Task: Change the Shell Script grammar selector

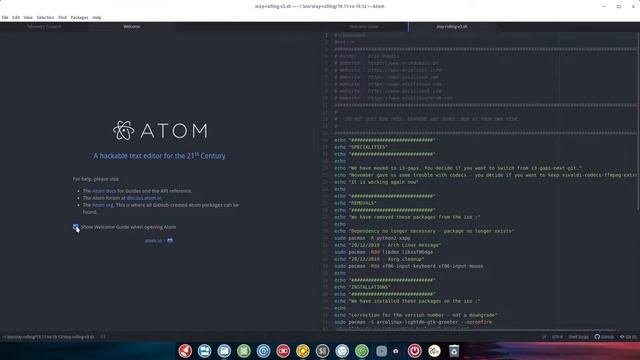Action: pos(578,337)
